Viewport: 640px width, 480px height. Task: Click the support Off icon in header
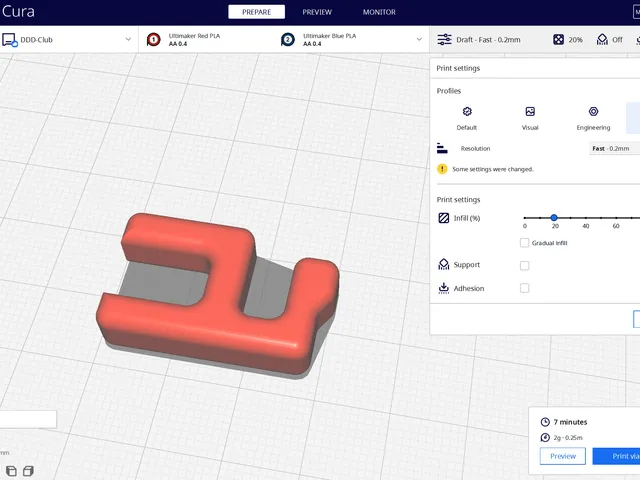pyautogui.click(x=602, y=40)
